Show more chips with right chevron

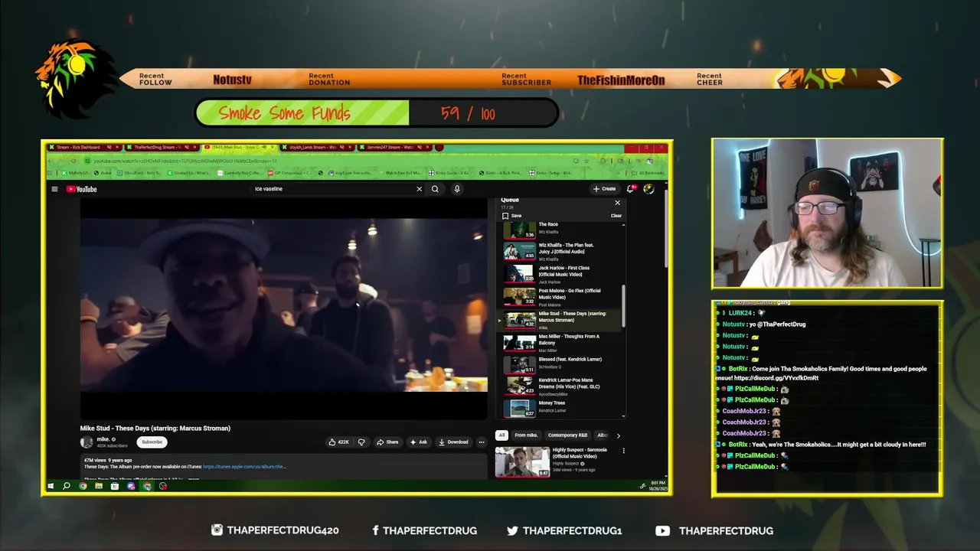(619, 435)
